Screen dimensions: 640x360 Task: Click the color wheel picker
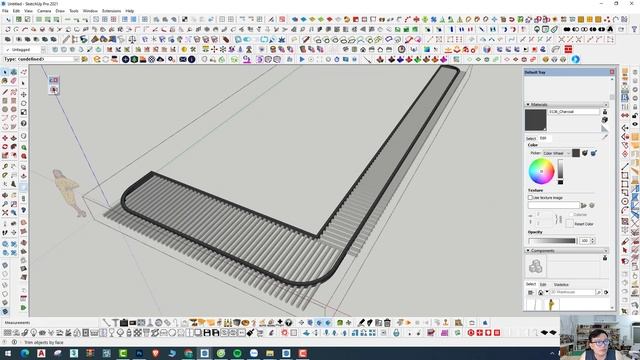(541, 171)
